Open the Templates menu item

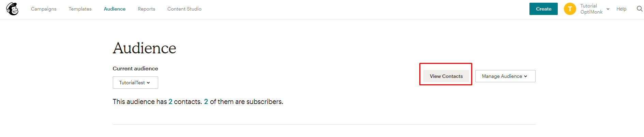point(80,9)
